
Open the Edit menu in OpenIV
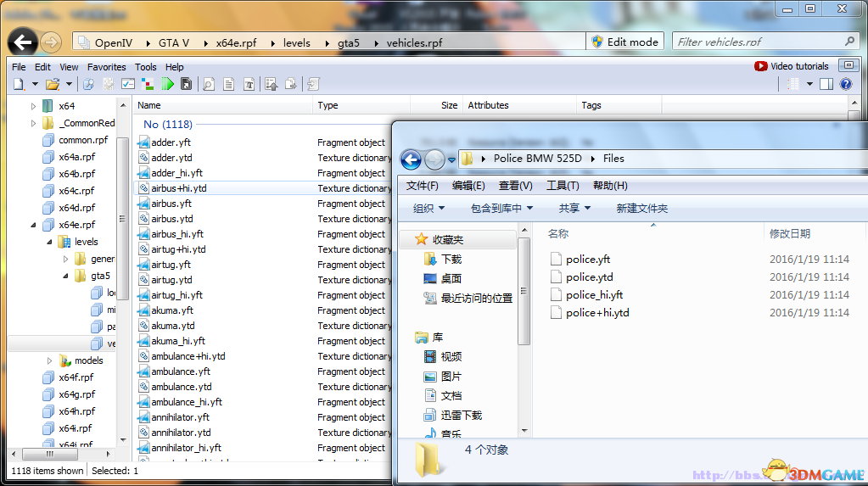pos(42,67)
